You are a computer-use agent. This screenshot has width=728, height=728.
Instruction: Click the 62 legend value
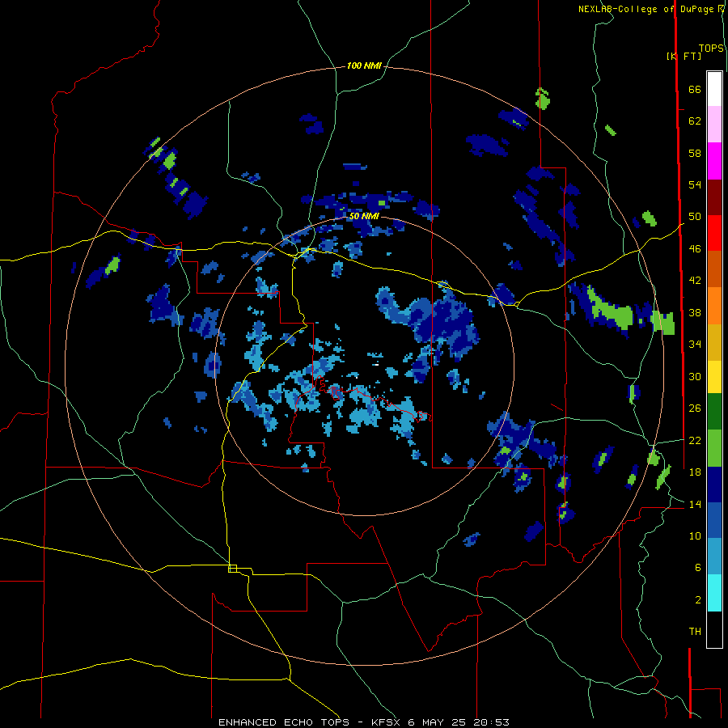click(695, 121)
